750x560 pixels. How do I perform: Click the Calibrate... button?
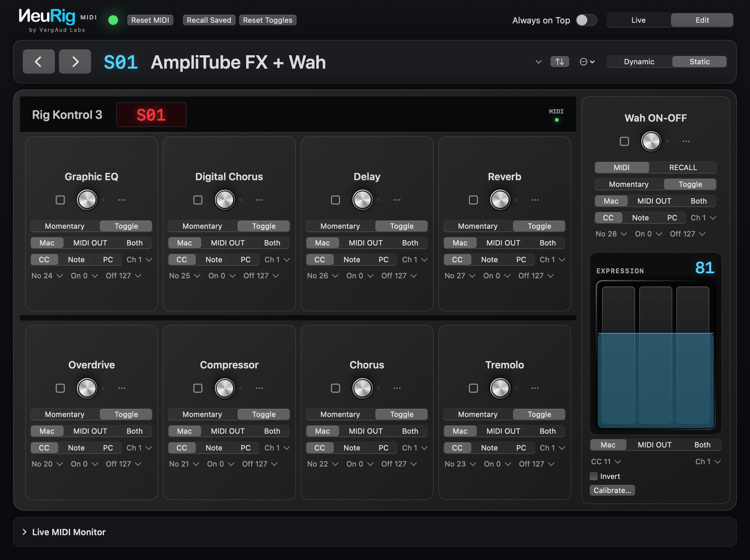(x=612, y=491)
